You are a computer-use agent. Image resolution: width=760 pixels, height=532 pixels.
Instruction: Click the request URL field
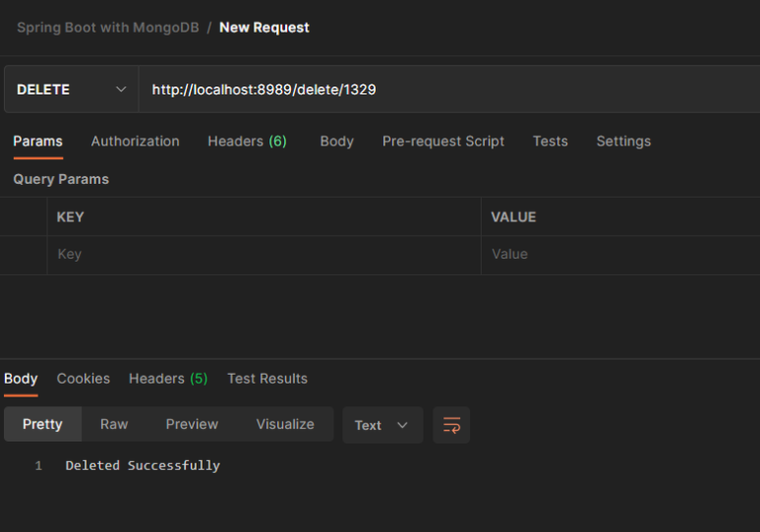[x=449, y=90]
